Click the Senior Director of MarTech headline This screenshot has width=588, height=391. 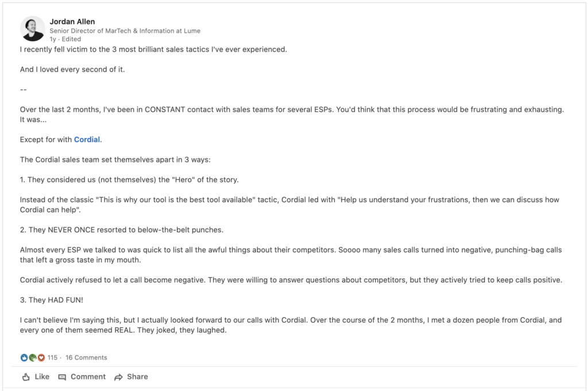(x=125, y=31)
